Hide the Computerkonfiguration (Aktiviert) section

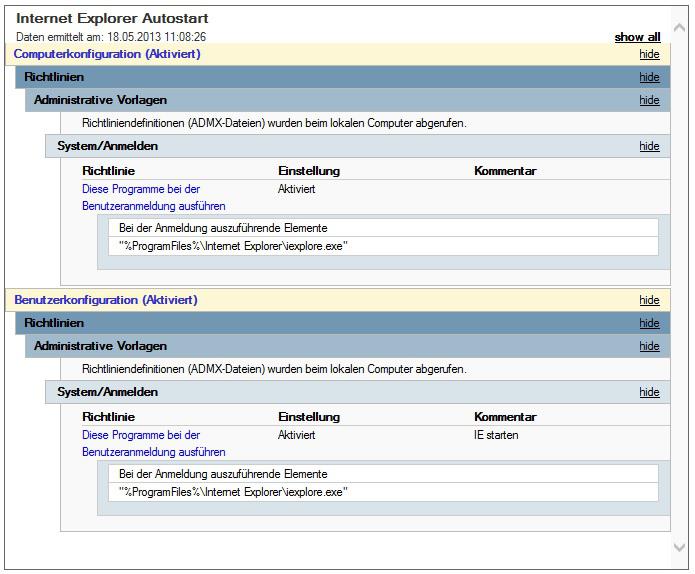649,54
